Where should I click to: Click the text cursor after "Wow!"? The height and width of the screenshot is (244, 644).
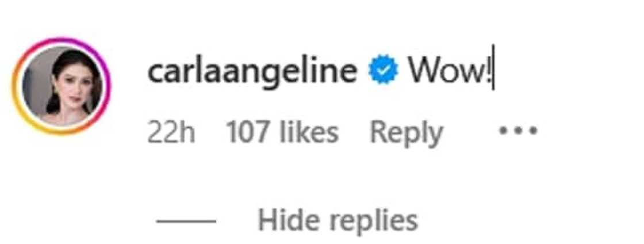click(x=493, y=72)
